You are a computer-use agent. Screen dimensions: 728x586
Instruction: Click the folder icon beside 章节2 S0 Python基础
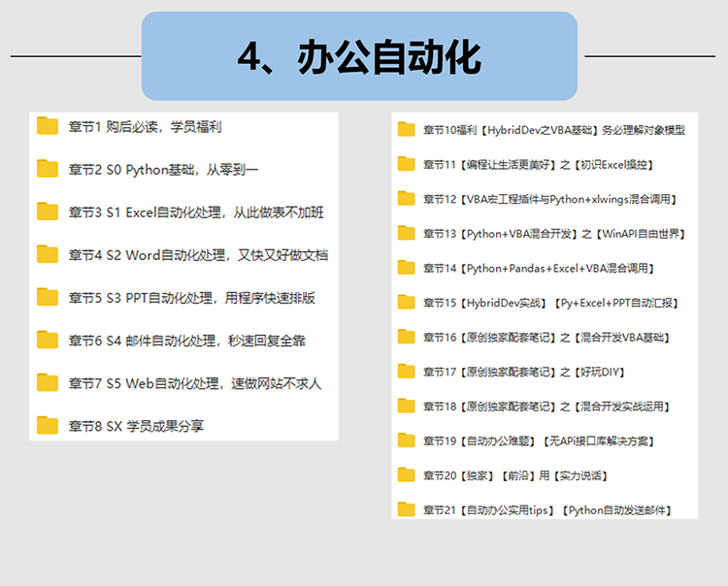coord(48,169)
